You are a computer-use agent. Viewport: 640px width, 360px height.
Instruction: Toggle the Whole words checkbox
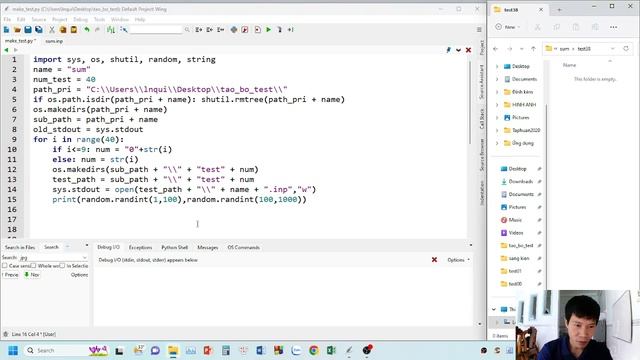tap(34, 266)
